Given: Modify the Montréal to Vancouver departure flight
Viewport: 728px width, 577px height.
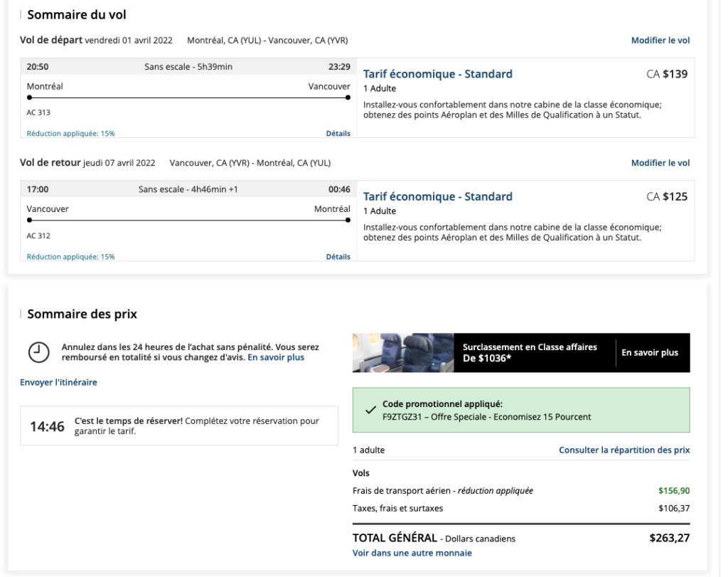Looking at the screenshot, I should (x=660, y=41).
